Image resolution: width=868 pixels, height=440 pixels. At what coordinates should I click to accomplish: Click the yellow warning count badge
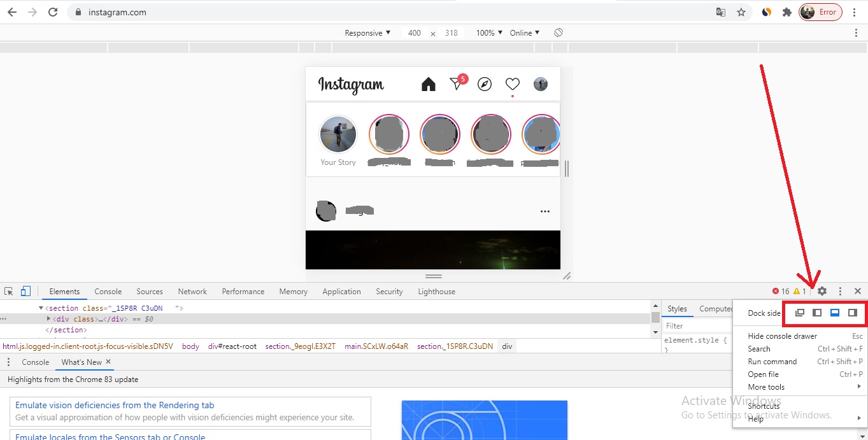coord(800,291)
